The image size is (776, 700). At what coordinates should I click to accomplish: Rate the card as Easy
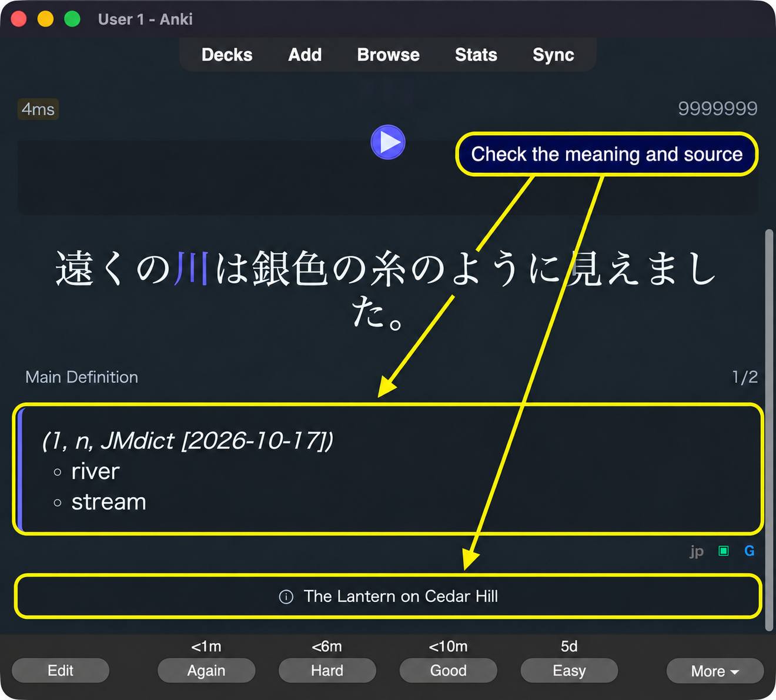(570, 671)
